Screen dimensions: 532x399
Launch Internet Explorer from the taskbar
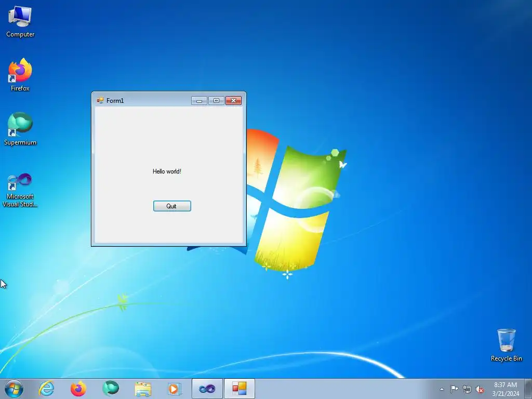pos(46,389)
